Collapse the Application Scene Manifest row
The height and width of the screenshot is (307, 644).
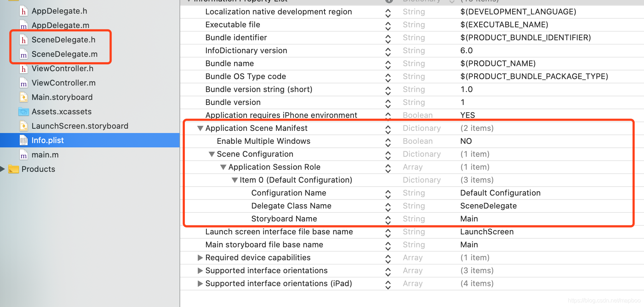(200, 128)
